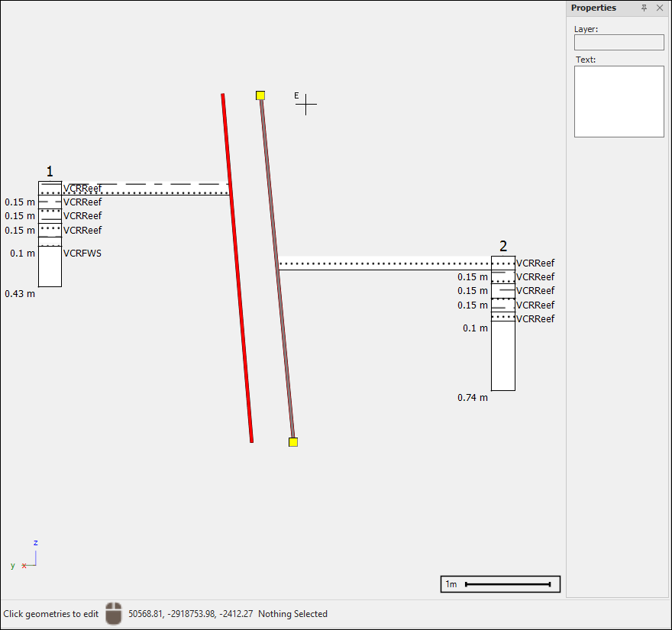Screen dimensions: 672x630
Task: Click the VCRFWS label on borehole 1
Action: click(x=82, y=254)
